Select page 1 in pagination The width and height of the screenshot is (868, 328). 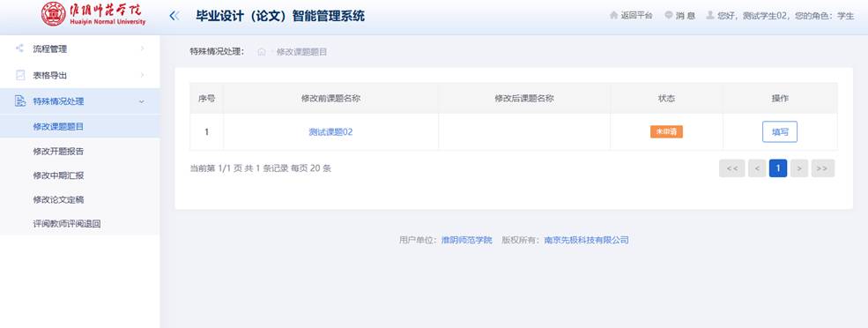(778, 168)
